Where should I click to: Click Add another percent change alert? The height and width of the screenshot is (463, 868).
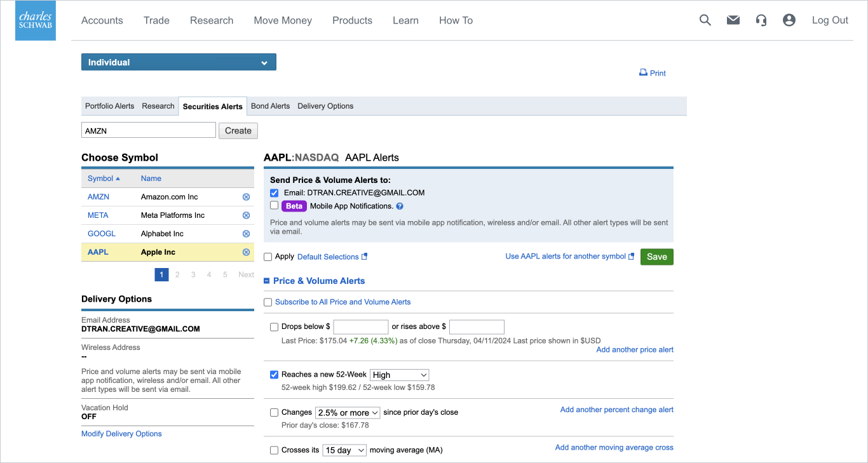tap(617, 410)
